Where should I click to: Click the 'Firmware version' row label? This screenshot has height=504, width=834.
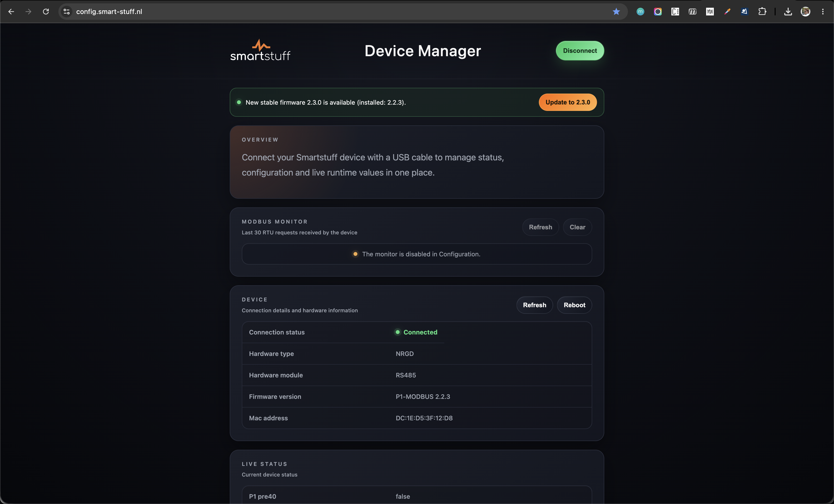pos(275,397)
